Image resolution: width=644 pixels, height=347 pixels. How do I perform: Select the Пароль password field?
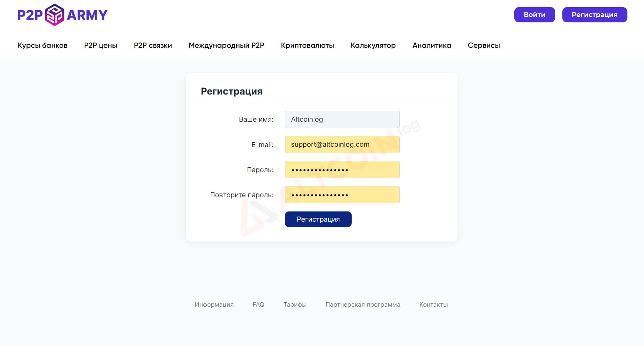(342, 169)
